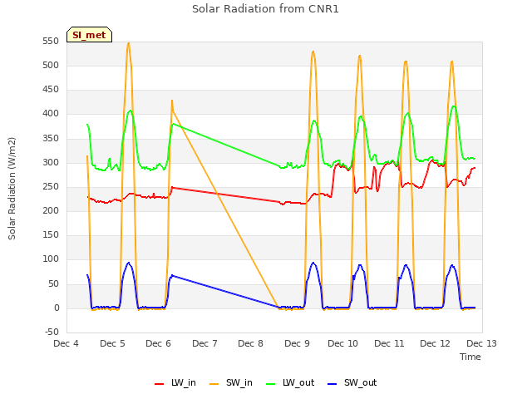532x399 pixels.
Task: Click the SW_in peak on Dec 5
Action: click(128, 43)
